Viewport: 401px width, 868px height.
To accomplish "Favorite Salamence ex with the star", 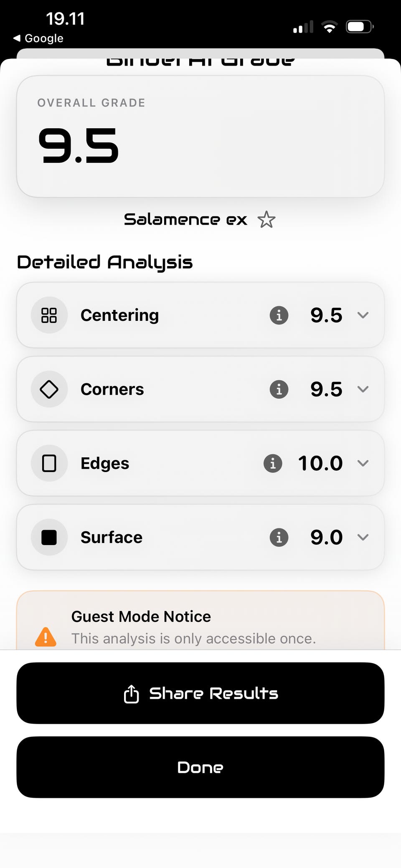I will pos(266,220).
